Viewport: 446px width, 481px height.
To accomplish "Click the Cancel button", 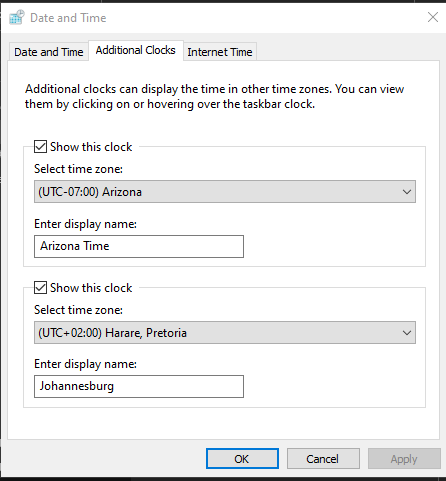I will click(323, 459).
